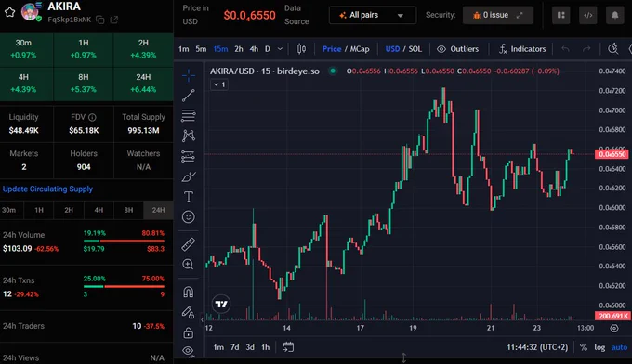Viewport: 632px width, 364px height.
Task: Set date range to 3d
Action: click(x=250, y=347)
